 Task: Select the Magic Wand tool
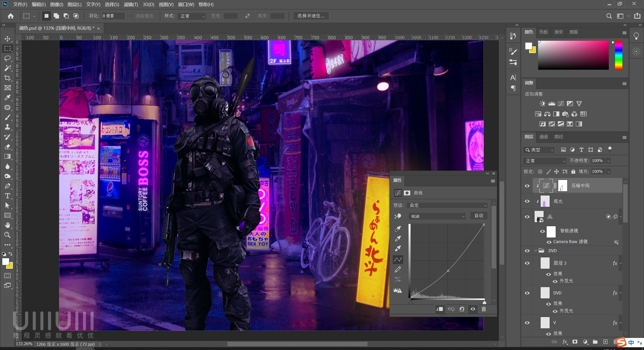[x=8, y=68]
